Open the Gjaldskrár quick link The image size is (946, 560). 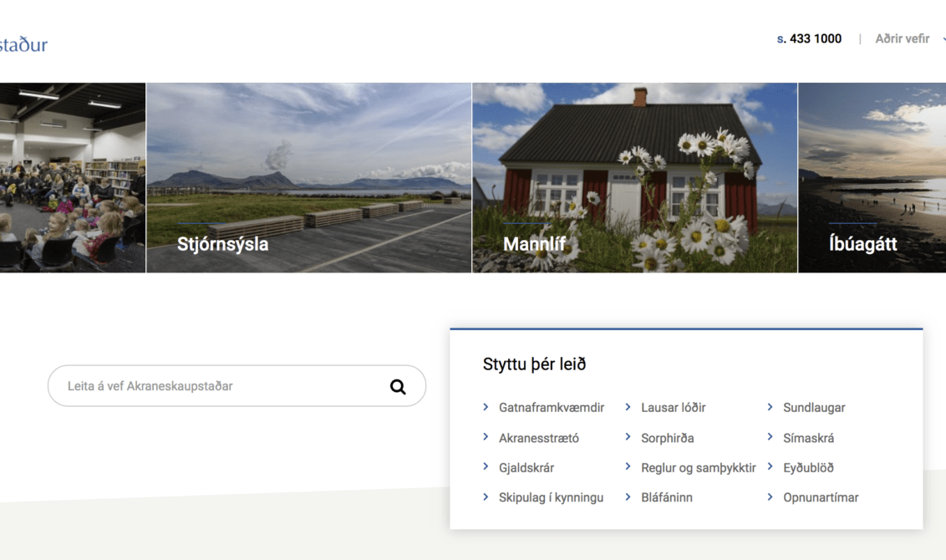coord(526,468)
